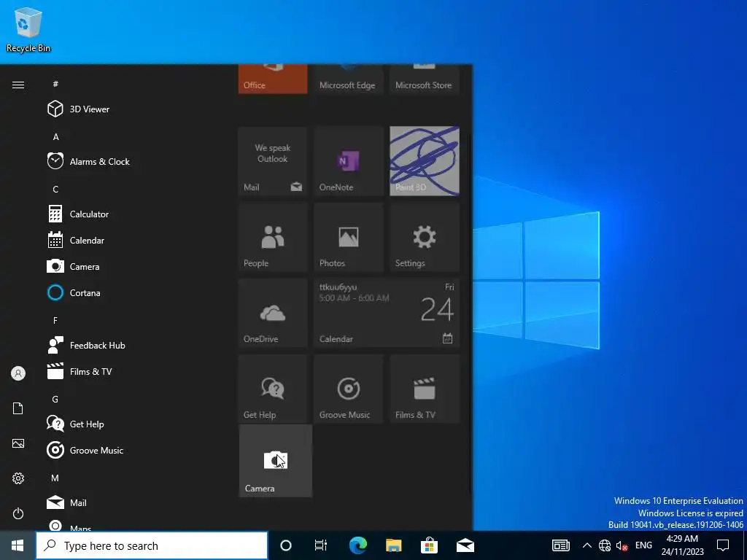Show hidden system tray icons
747x560 pixels.
587,545
